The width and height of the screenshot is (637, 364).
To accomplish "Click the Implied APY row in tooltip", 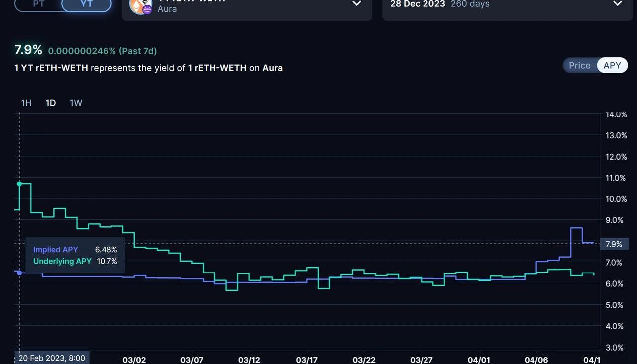I will (x=75, y=250).
